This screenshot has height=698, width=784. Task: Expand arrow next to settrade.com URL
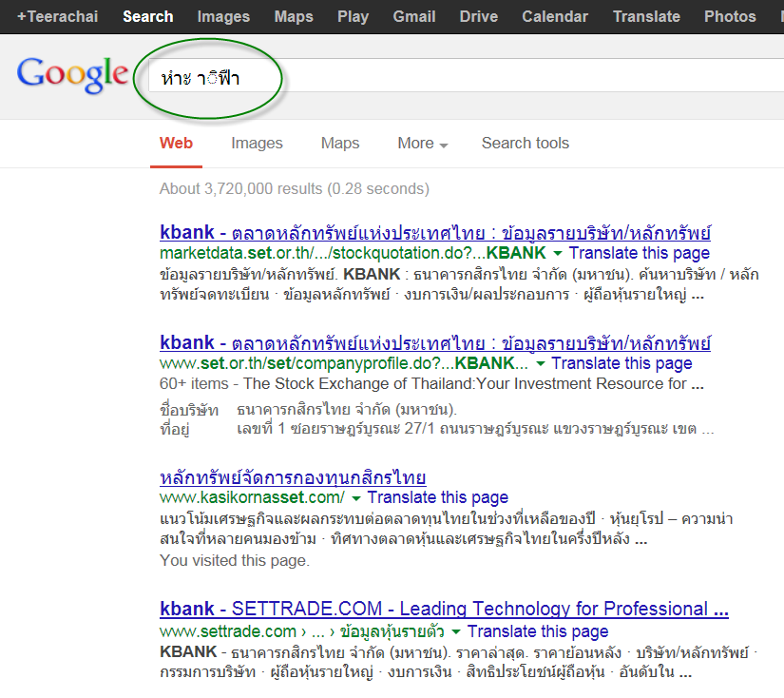pyautogui.click(x=456, y=632)
